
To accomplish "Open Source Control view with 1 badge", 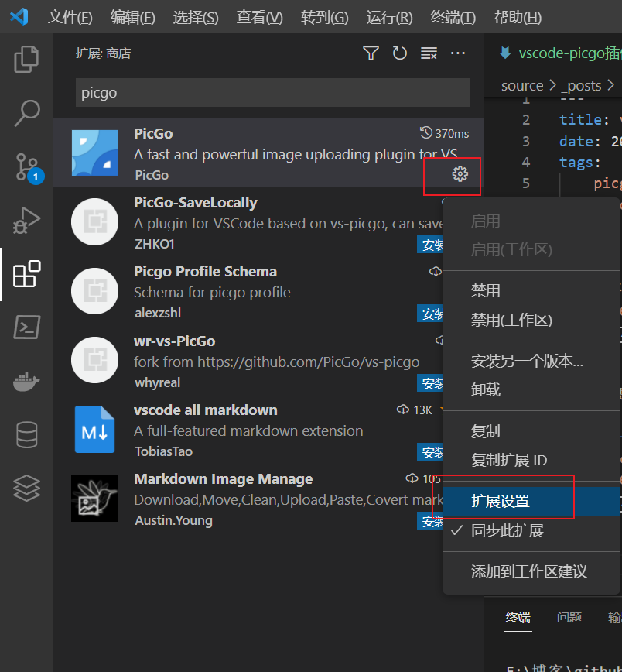I will (29, 167).
